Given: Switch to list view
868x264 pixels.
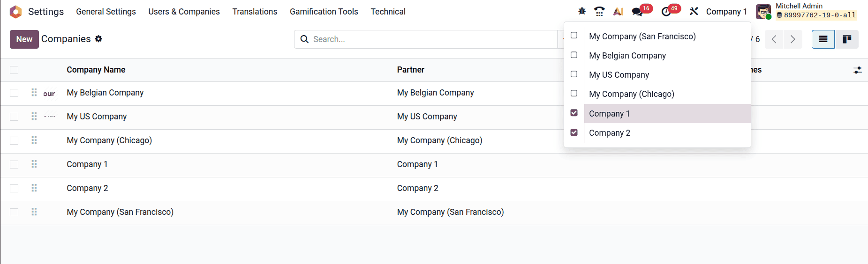Looking at the screenshot, I should click(x=823, y=39).
